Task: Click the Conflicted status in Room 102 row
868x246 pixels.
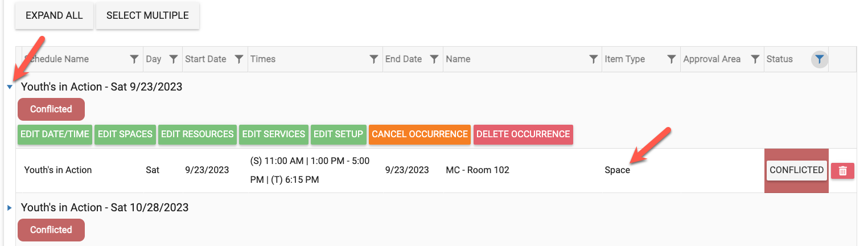Action: (x=796, y=170)
